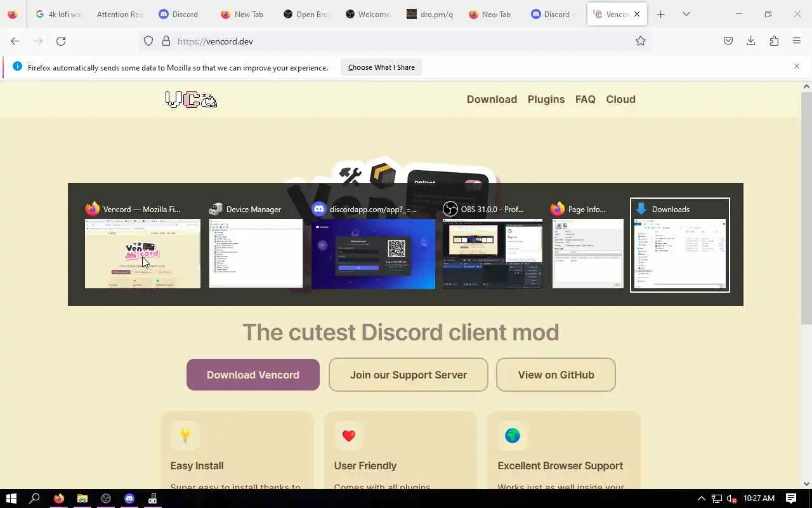Open the Pocket save icon
This screenshot has width=812, height=508.
(728, 41)
